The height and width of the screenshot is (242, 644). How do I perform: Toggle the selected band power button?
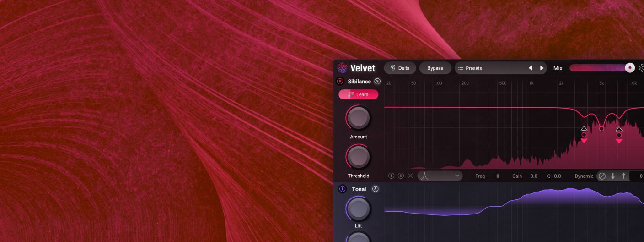click(392, 176)
